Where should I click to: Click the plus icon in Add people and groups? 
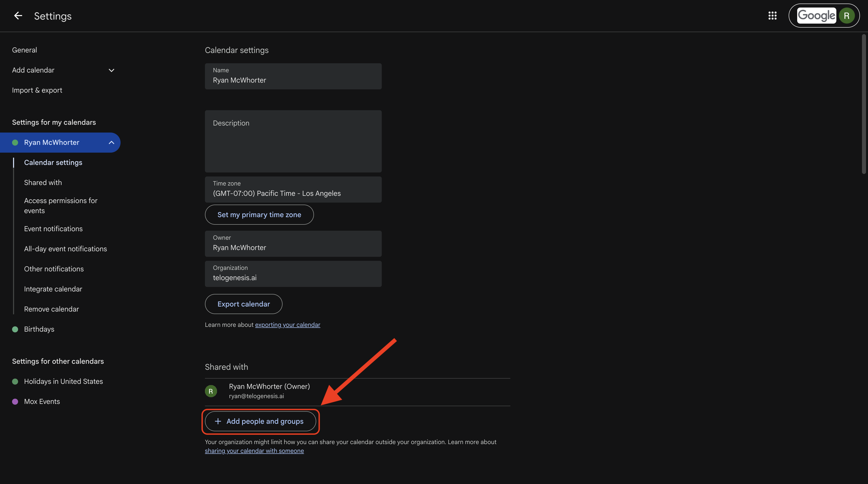tap(218, 421)
